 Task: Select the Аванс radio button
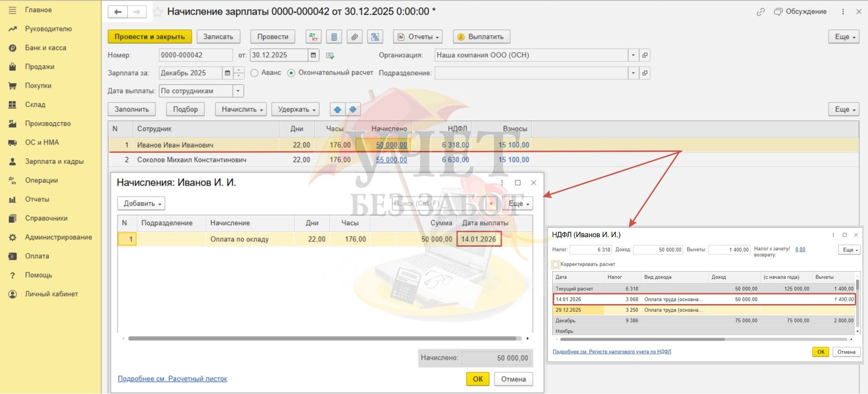click(x=255, y=73)
